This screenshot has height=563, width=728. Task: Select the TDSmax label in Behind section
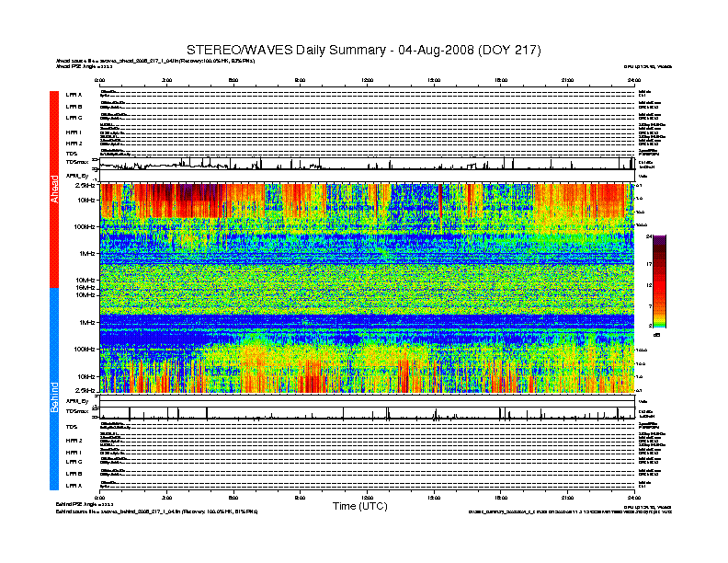(77, 411)
